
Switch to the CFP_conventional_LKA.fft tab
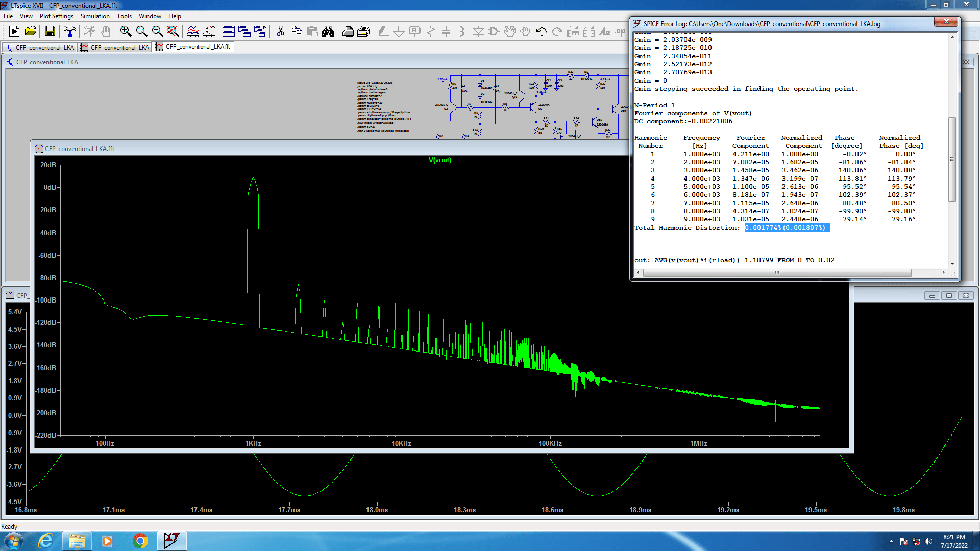[x=193, y=47]
